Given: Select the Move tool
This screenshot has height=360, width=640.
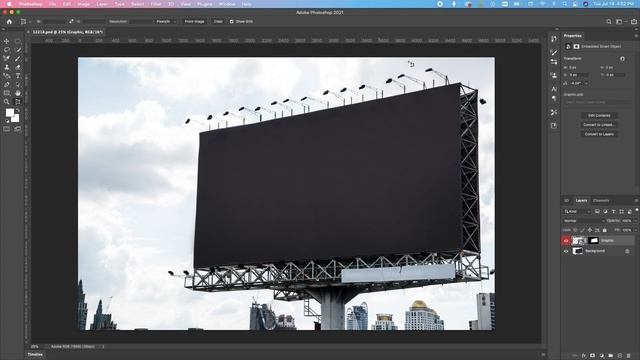Looking at the screenshot, I should 7,41.
